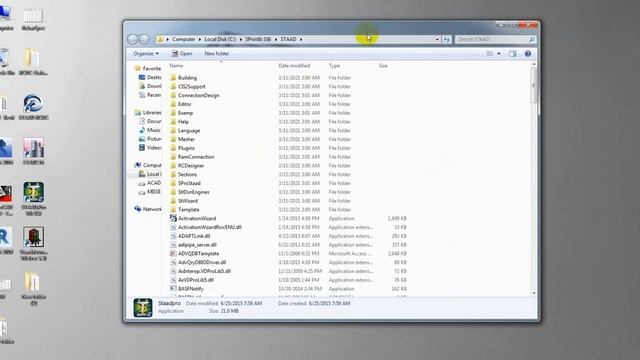Expand the breadcrumb arrow after SProV8i SS6
The width and height of the screenshot is (640, 360).
tap(276, 39)
